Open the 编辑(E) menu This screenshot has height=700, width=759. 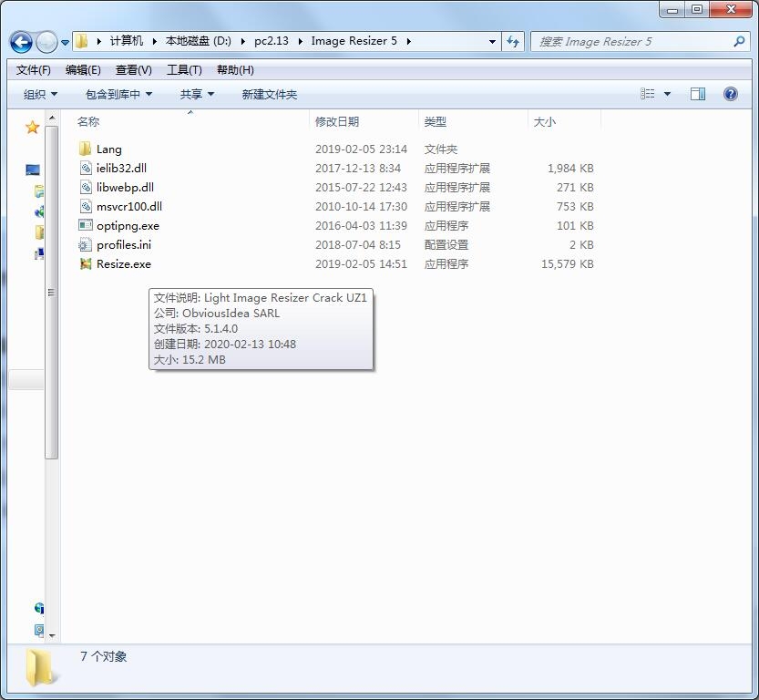[x=83, y=70]
